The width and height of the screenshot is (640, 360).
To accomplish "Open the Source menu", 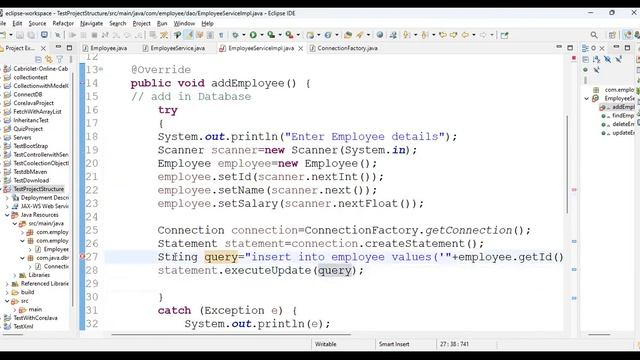I will 37,24.
